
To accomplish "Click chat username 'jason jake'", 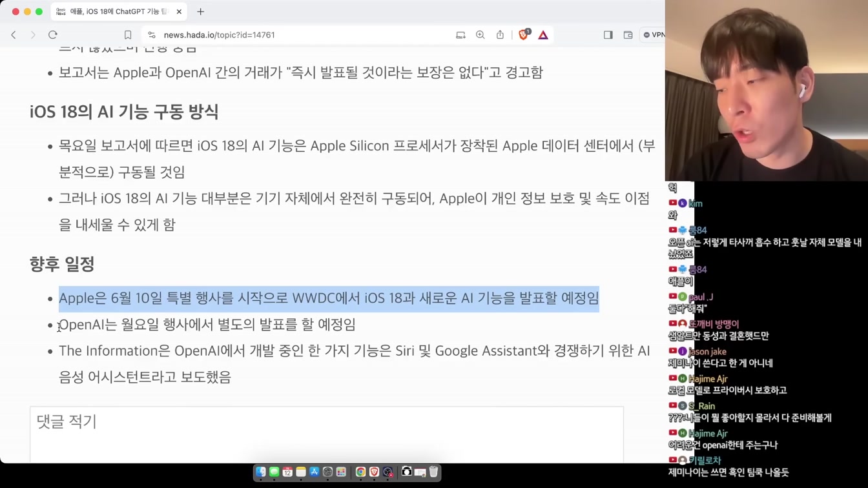I will click(707, 352).
